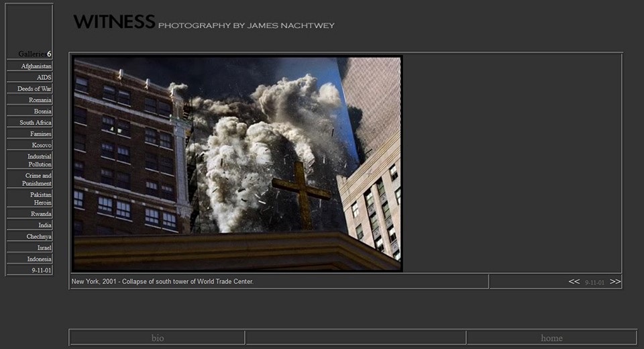The height and width of the screenshot is (349, 644).
Task: Open the Indonesia gallery
Action: pyautogui.click(x=40, y=259)
